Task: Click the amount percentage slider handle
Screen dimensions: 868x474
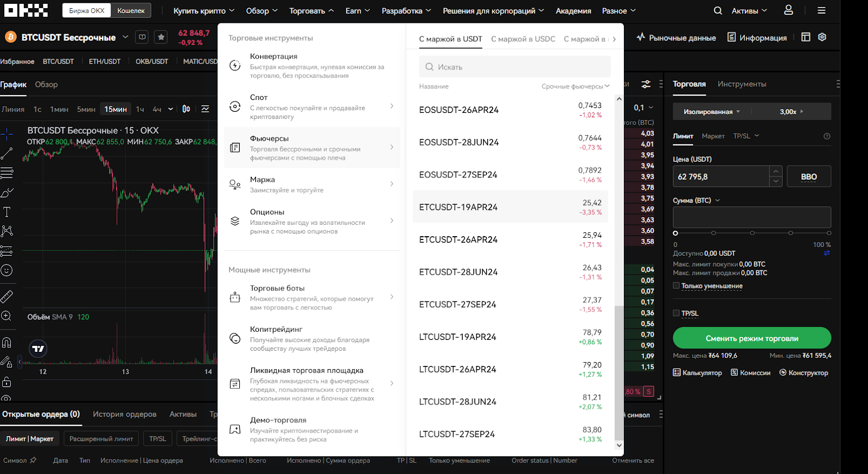Action: (675, 233)
